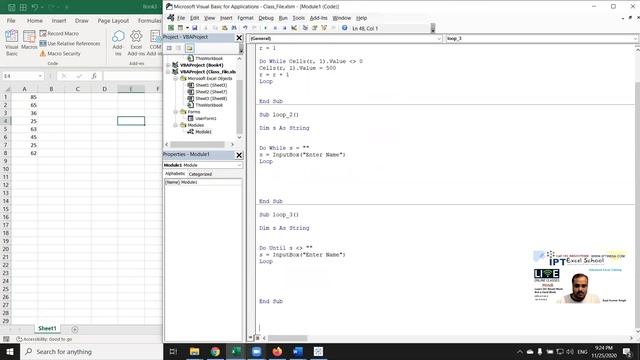Open the Debug menu in the VBA editor
Viewport: 640px width, 360px height.
[x=266, y=18]
